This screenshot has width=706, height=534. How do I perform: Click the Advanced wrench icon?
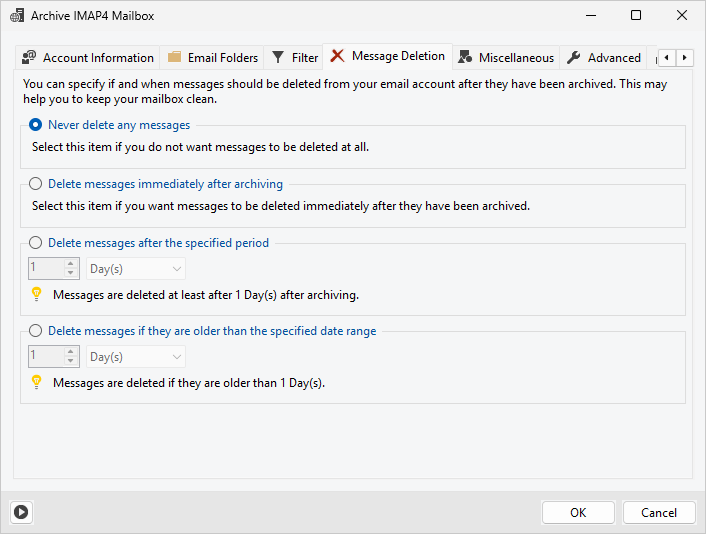pyautogui.click(x=574, y=58)
